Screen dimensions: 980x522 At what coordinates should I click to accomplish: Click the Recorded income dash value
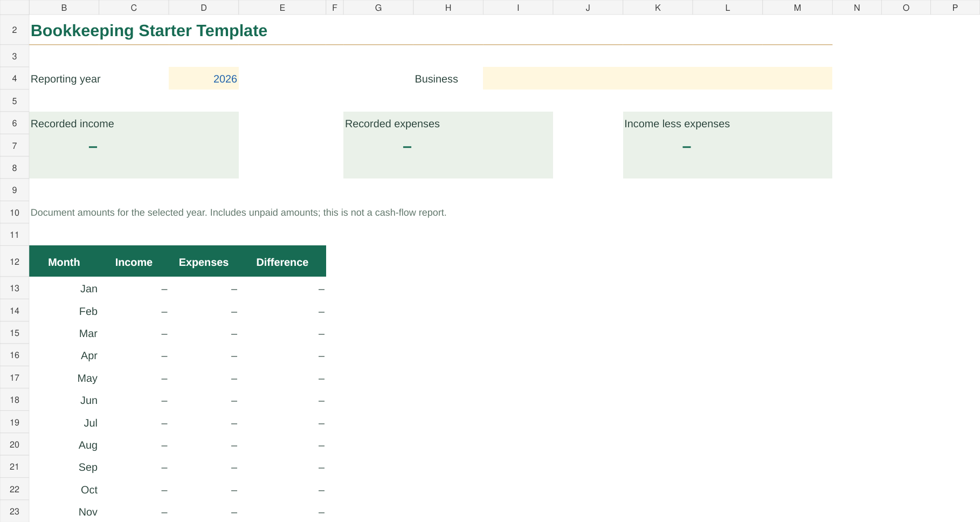[93, 147]
